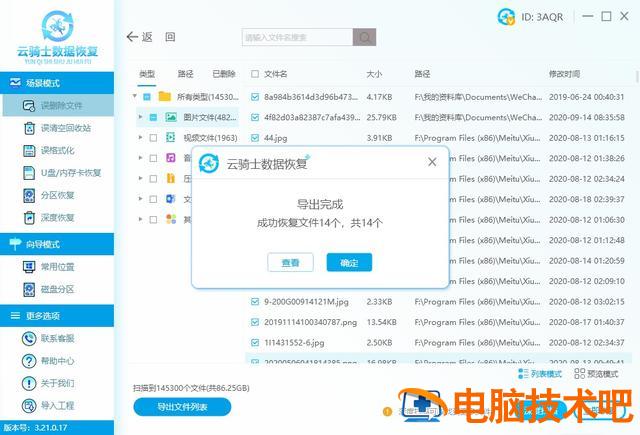Select 误删除文件 recovery mode
The height and width of the screenshot is (435, 640).
[x=58, y=106]
